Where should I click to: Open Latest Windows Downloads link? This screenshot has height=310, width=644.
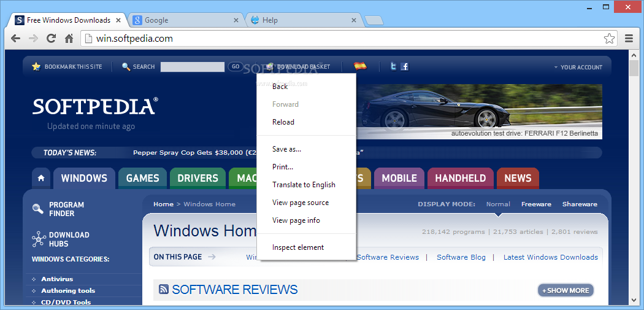[x=551, y=257]
